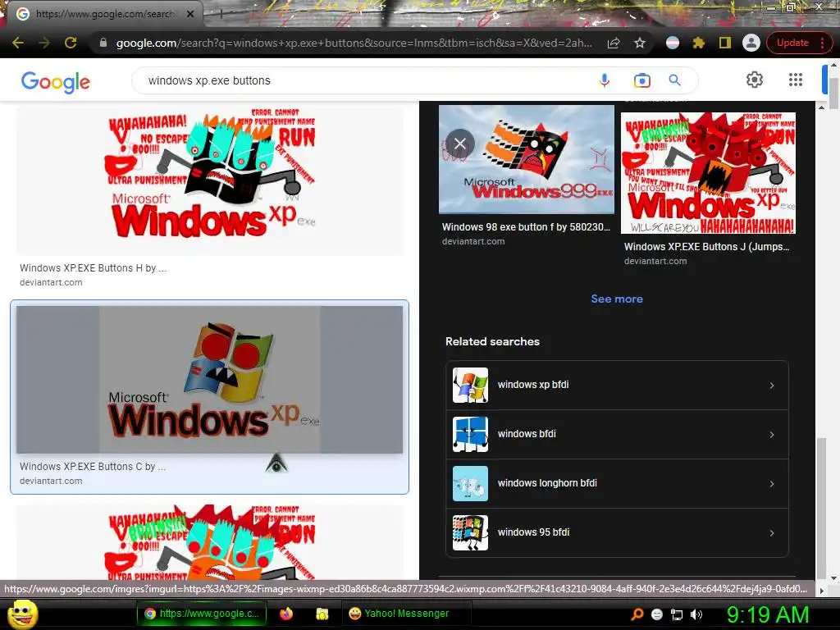Open the folder icon on taskbar
The image size is (840, 630).
322,614
